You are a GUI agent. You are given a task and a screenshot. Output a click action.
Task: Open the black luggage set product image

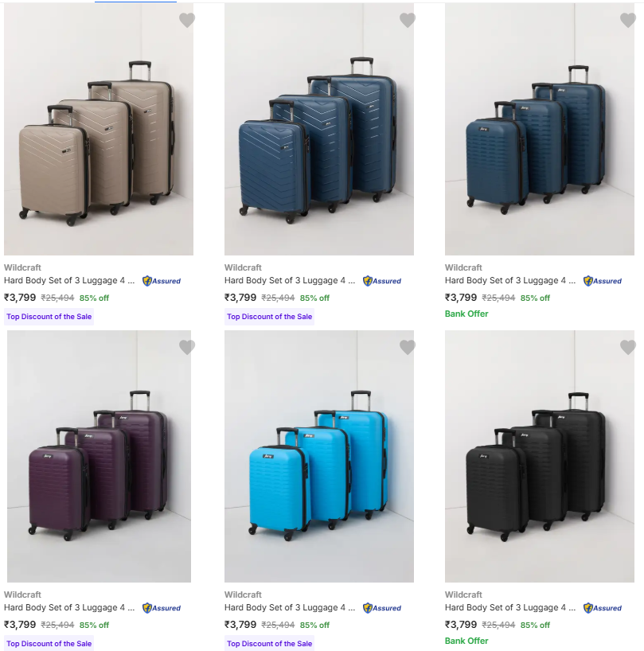coord(539,458)
